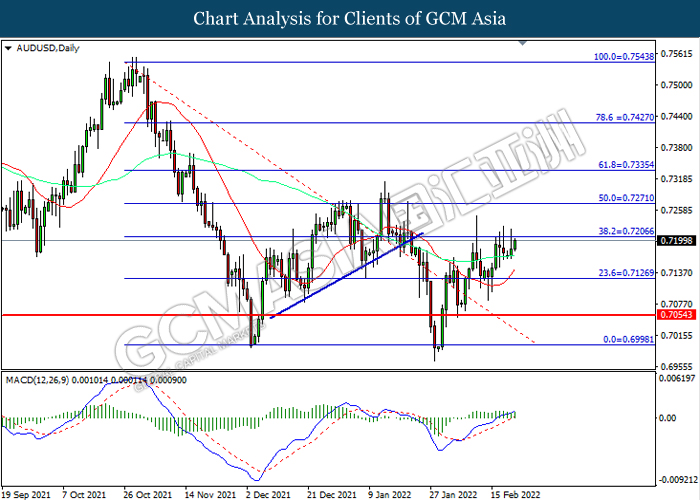Click the 0.70155 price axis value
This screenshot has width=700, height=500.
(x=676, y=335)
